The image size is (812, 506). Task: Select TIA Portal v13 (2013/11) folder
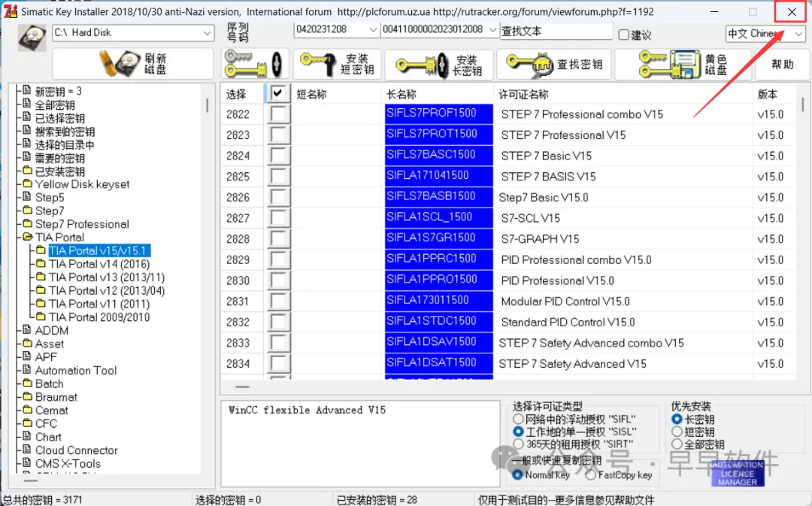(107, 277)
